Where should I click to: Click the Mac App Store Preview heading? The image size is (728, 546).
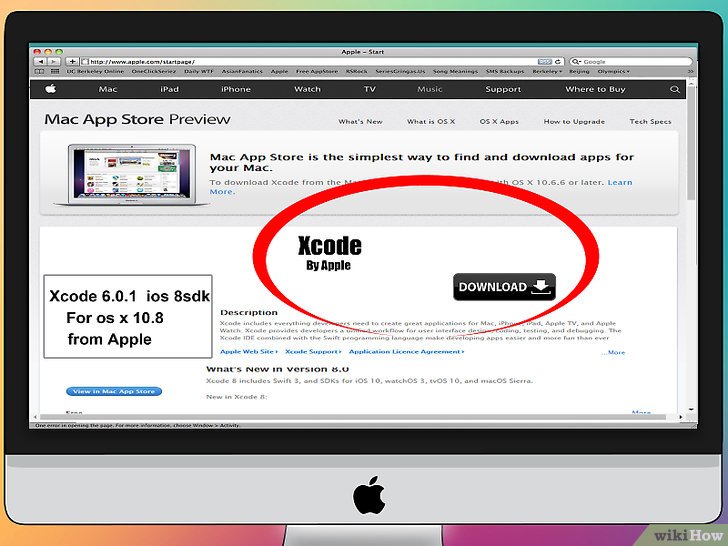(x=137, y=119)
